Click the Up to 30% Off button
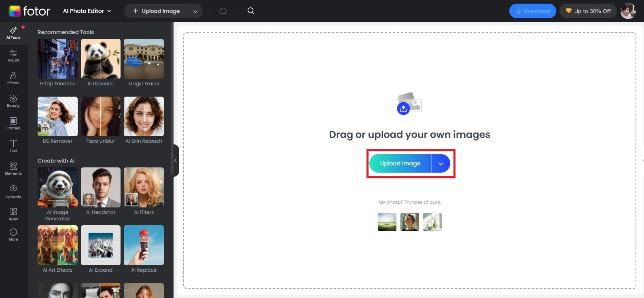Viewport: 644px width, 298px height. pyautogui.click(x=588, y=11)
